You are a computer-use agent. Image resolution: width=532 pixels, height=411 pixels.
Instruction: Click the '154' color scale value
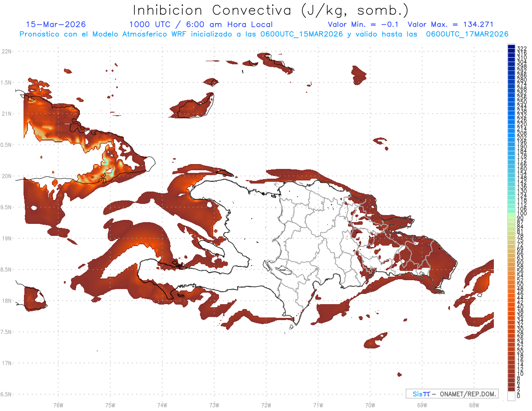tap(522, 173)
